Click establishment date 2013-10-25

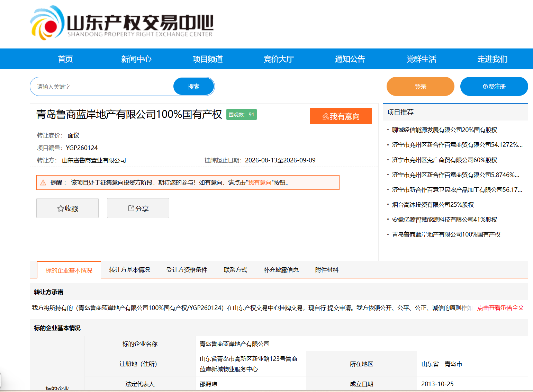(x=437, y=384)
